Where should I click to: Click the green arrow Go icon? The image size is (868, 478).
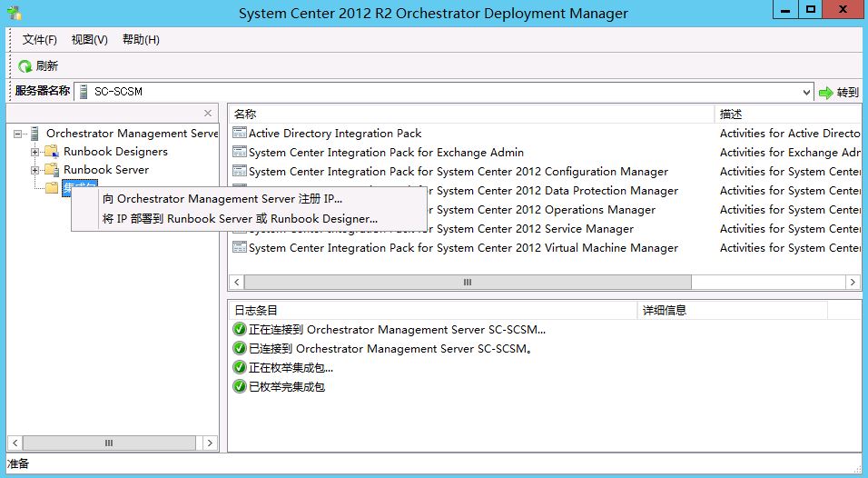pyautogui.click(x=826, y=93)
